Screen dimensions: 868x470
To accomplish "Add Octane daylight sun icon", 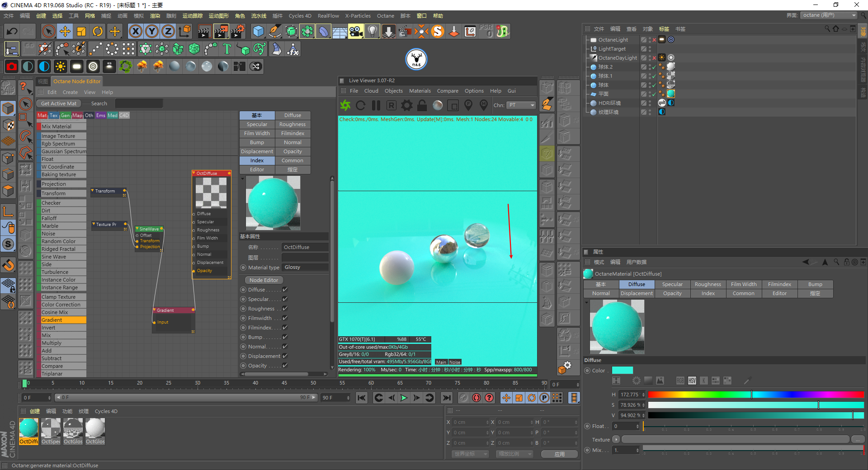I will pos(60,66).
